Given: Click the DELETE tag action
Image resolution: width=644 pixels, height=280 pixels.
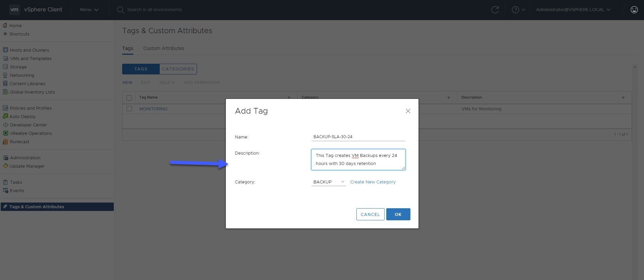Looking at the screenshot, I should tap(167, 82).
